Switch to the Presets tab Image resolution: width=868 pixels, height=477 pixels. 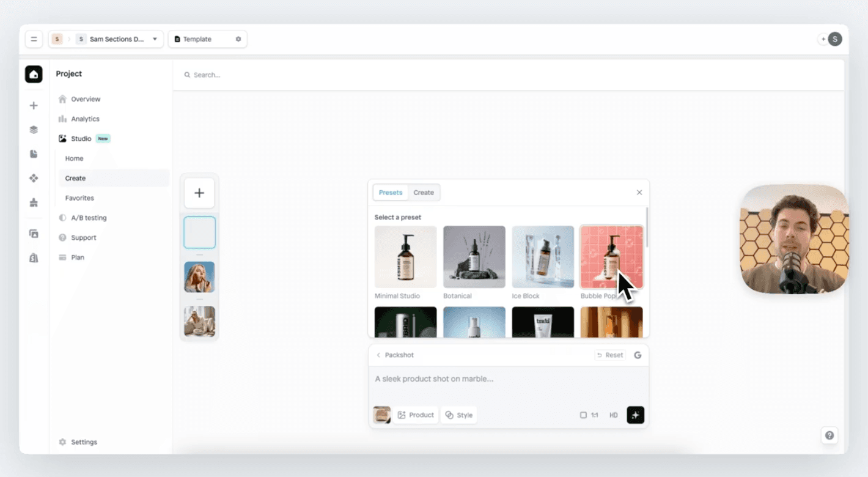(x=391, y=193)
